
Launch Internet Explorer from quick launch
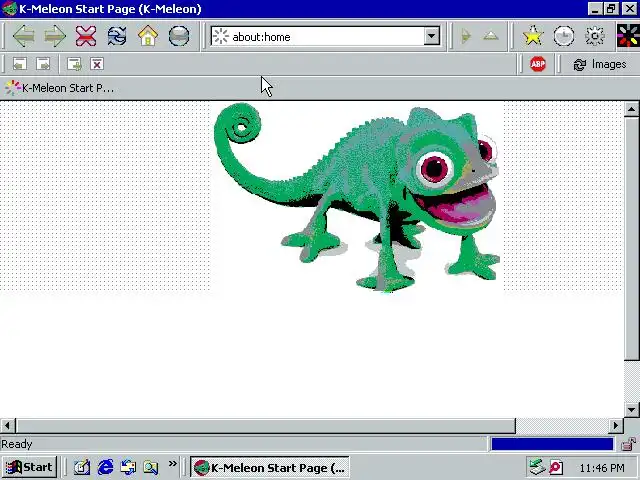pyautogui.click(x=105, y=467)
